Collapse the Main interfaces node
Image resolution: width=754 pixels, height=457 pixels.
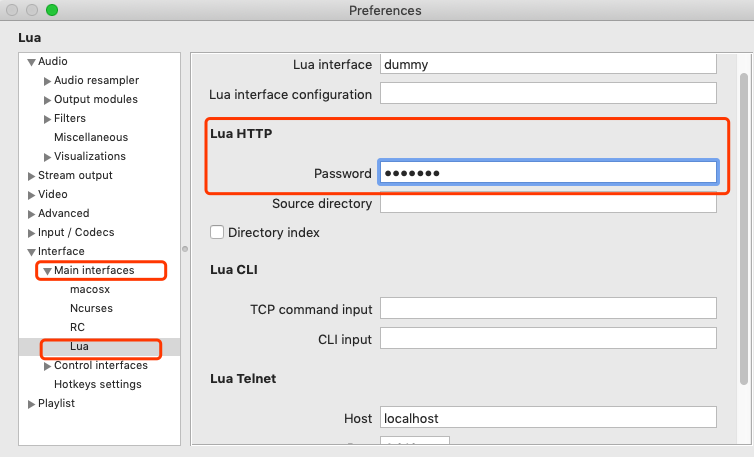tap(46, 271)
